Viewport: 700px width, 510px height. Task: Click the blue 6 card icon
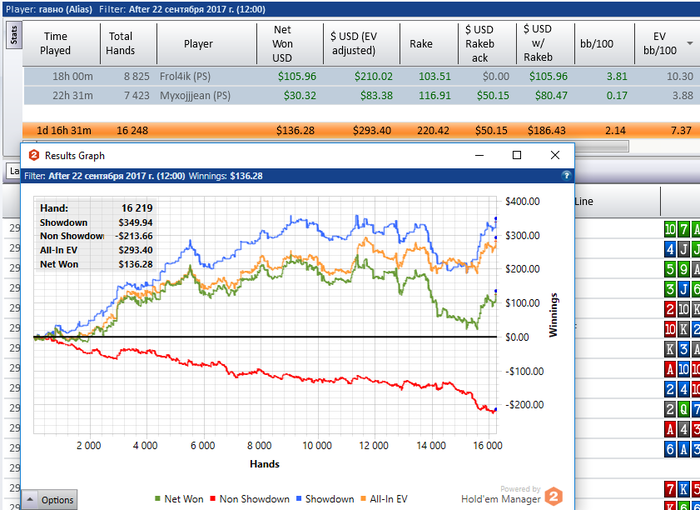[670, 449]
